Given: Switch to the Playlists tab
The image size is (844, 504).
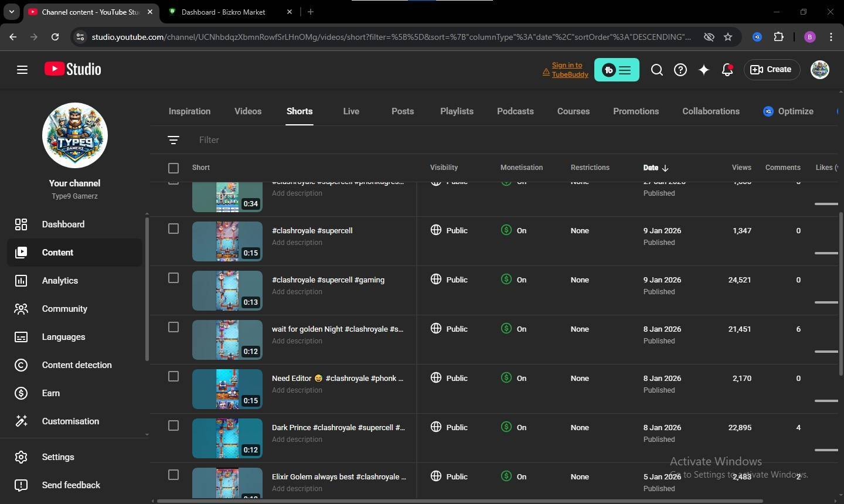Looking at the screenshot, I should coord(457,111).
